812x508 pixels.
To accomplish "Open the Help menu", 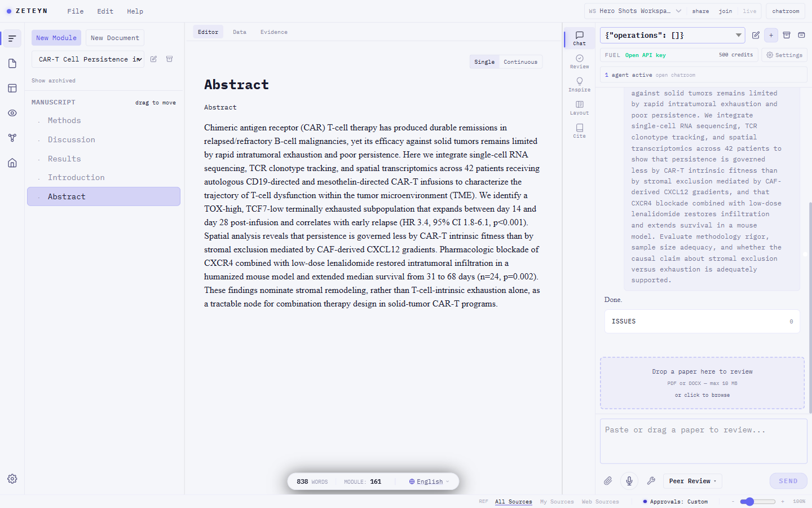I will pos(135,11).
